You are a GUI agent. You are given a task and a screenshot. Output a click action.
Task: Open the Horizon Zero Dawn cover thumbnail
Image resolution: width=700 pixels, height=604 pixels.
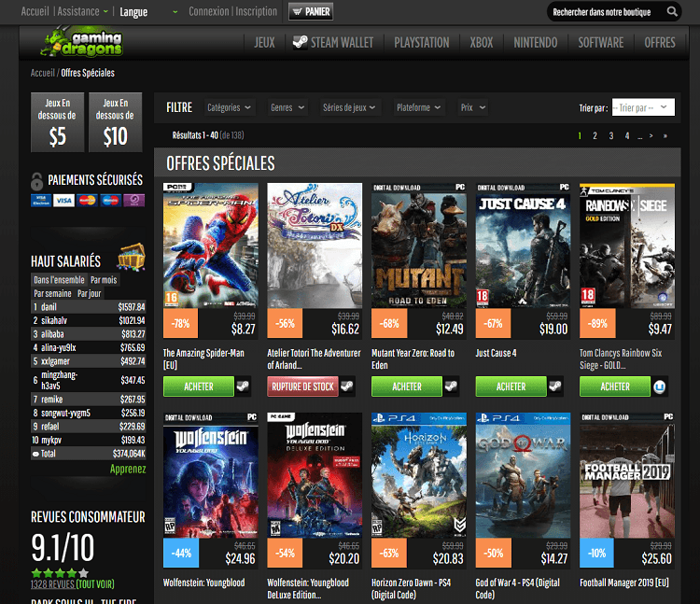419,475
